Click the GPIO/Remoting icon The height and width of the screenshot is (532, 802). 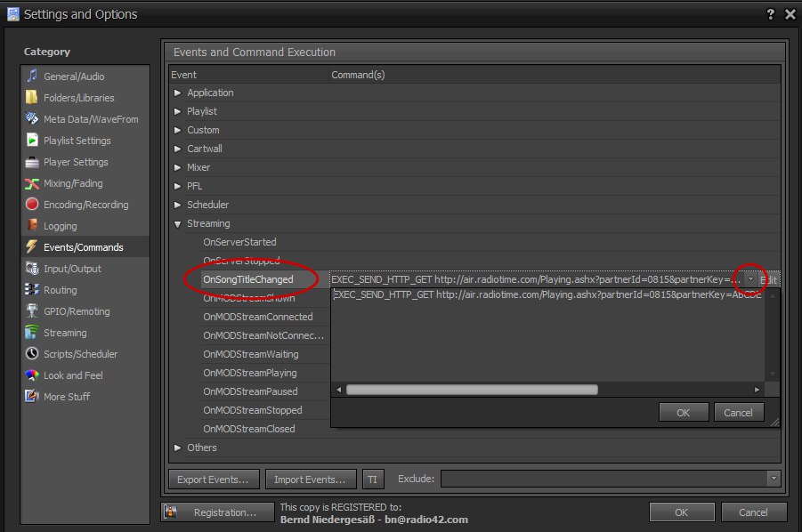coord(32,311)
